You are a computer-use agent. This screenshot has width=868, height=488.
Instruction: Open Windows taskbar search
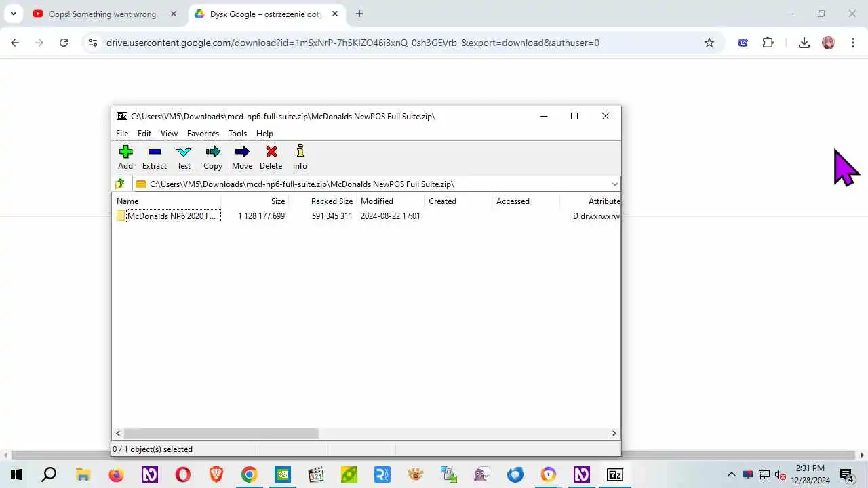[49, 474]
